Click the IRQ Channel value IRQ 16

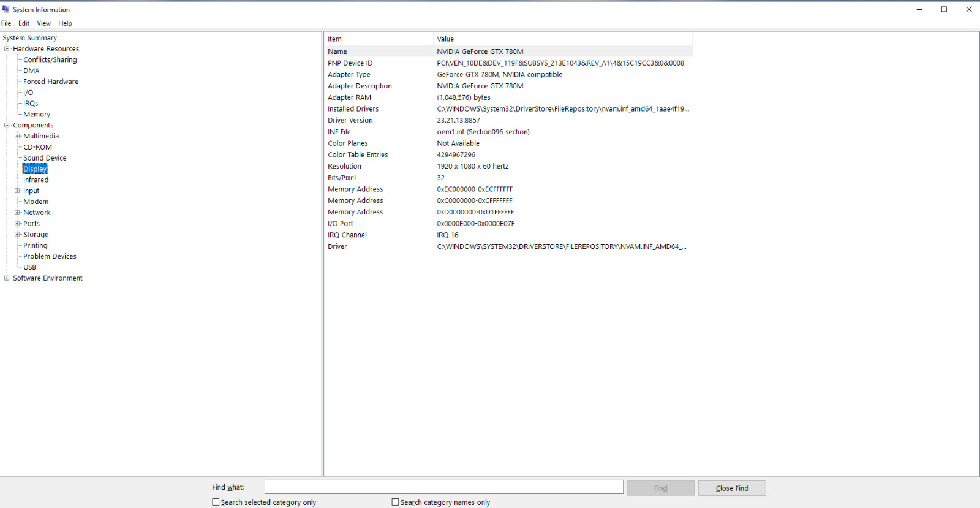(447, 235)
